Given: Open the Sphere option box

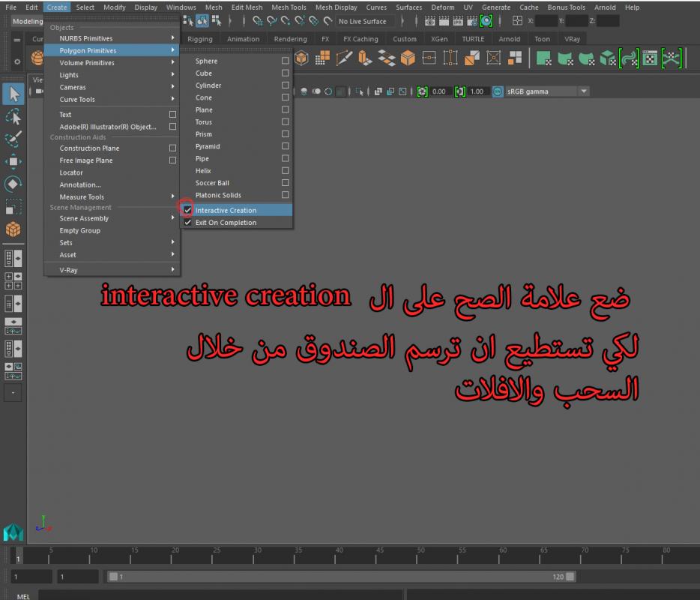Looking at the screenshot, I should coord(286,61).
